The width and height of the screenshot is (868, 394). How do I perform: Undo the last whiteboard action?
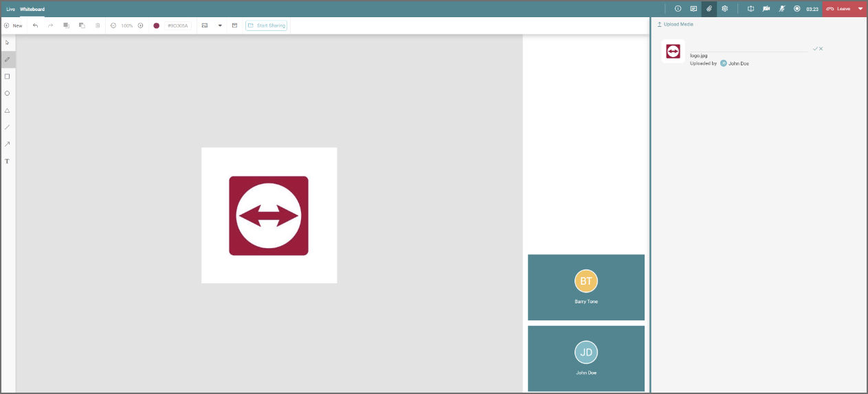(36, 25)
